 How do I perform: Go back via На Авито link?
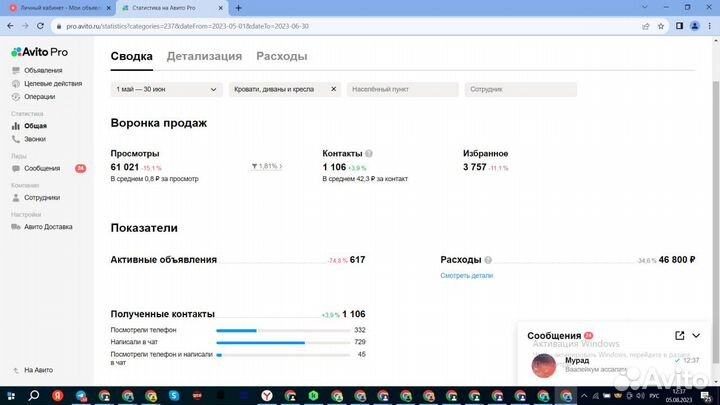(38, 370)
